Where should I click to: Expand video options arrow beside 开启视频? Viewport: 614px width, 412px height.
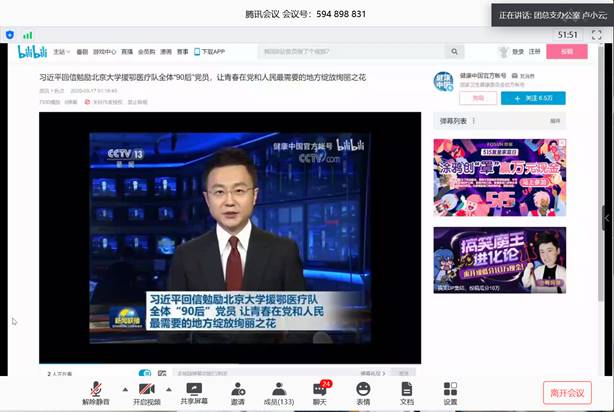pyautogui.click(x=172, y=389)
